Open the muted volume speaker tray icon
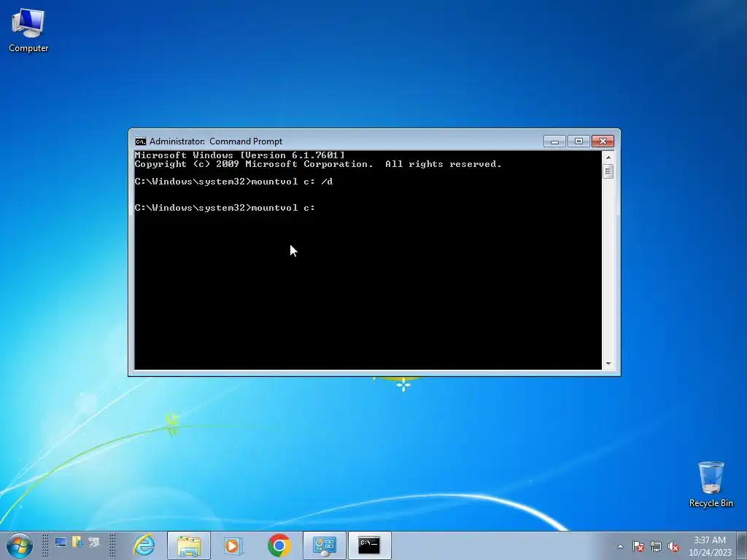Image resolution: width=747 pixels, height=560 pixels. [x=673, y=547]
